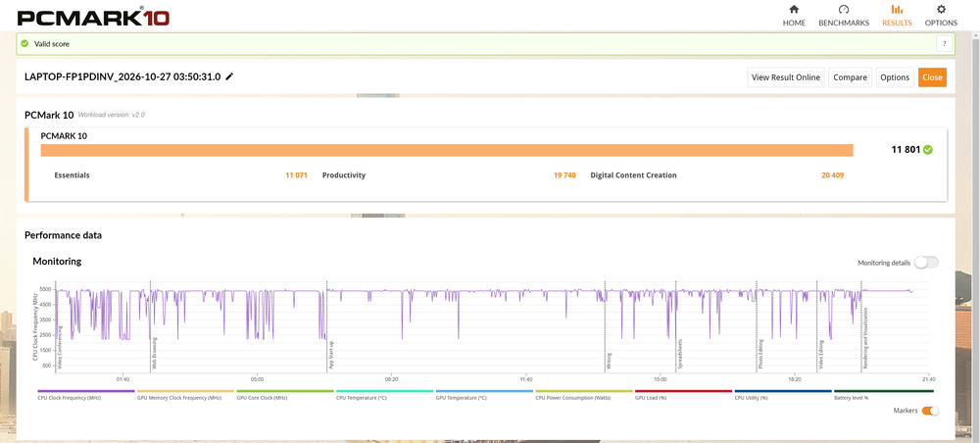
Task: Click the green valid score check icon
Action: 24,44
